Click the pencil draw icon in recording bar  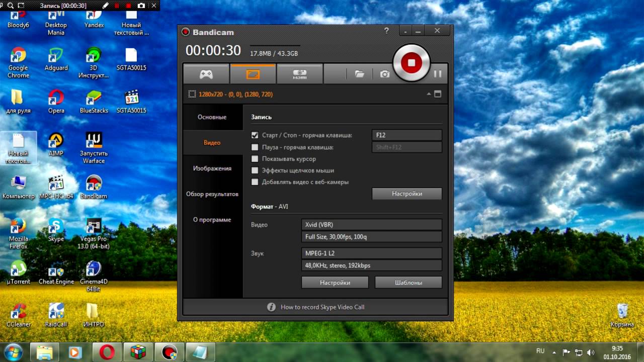(106, 6)
